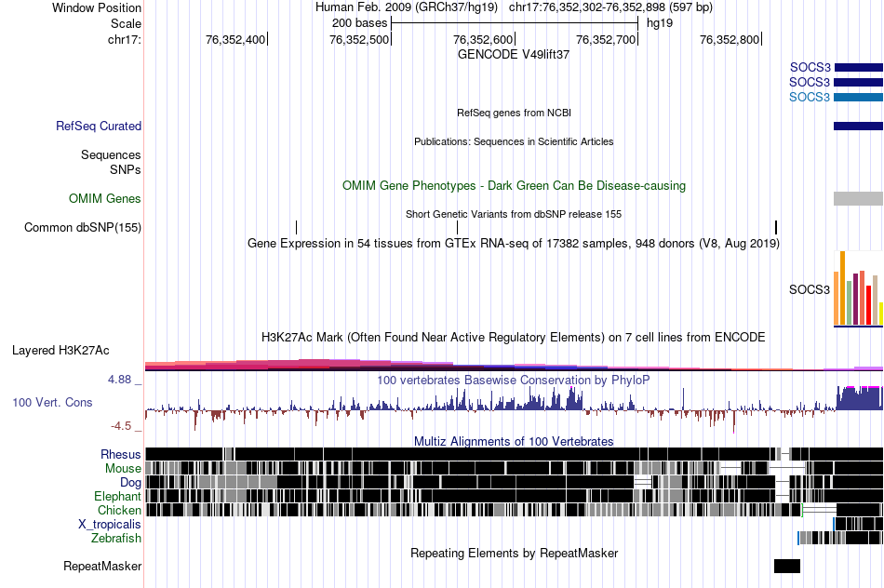Click the Rhesus alignment label

click(x=121, y=454)
